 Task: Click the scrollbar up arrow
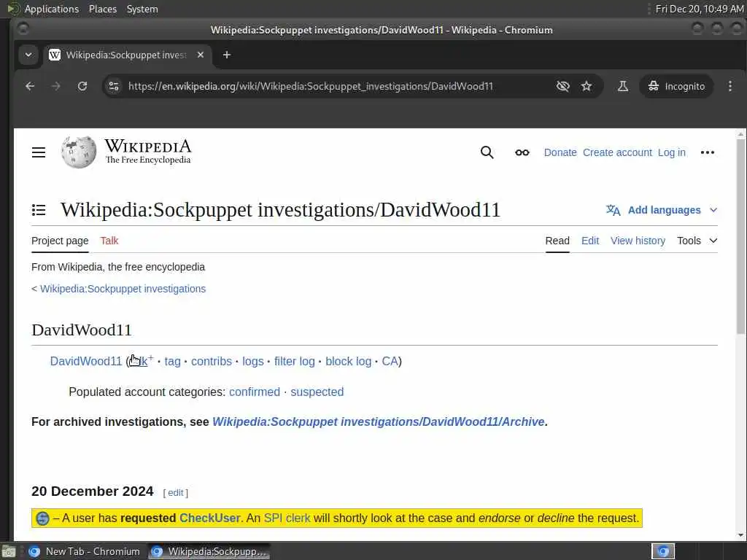[x=741, y=134]
